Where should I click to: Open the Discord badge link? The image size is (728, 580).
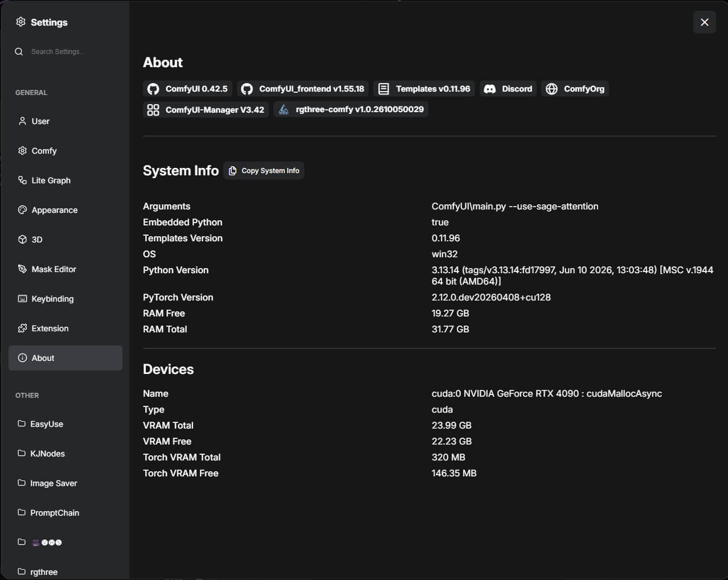(508, 89)
